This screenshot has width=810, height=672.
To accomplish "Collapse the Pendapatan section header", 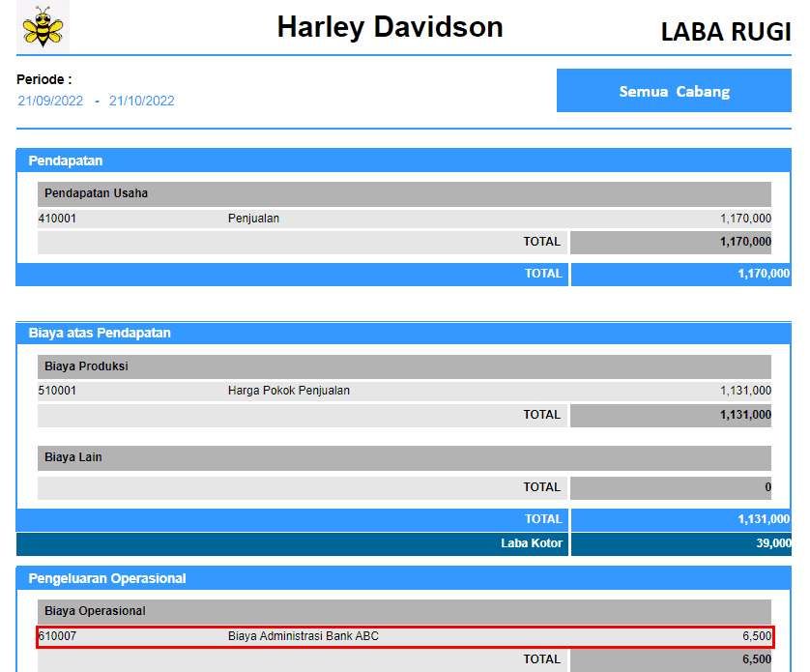I will [66, 161].
